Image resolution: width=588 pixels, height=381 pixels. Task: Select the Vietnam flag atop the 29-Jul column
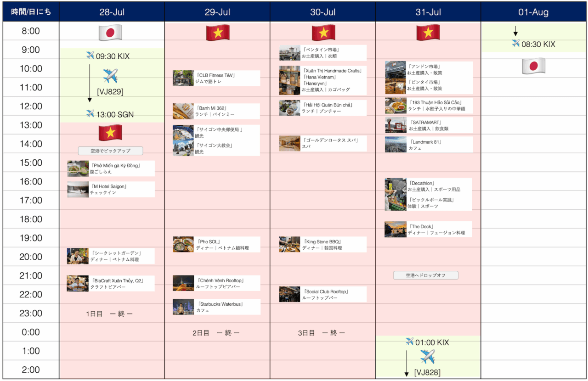coord(218,33)
